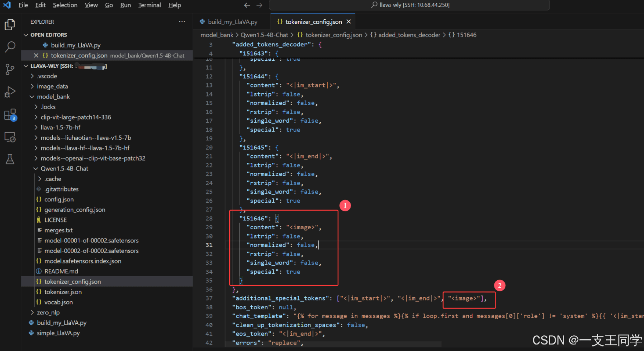Open the Testing flask icon
This screenshot has height=351, width=644.
coord(10,159)
